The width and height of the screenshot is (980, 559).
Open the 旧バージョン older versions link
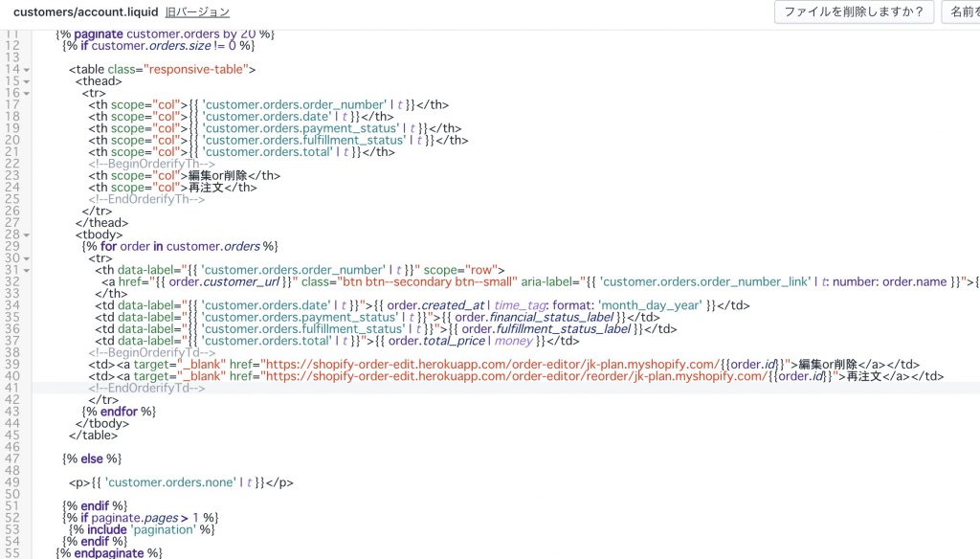click(x=197, y=11)
